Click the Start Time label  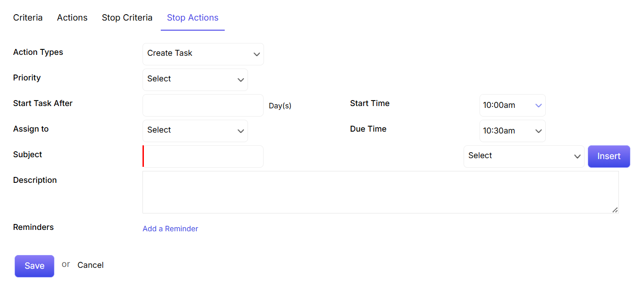370,103
